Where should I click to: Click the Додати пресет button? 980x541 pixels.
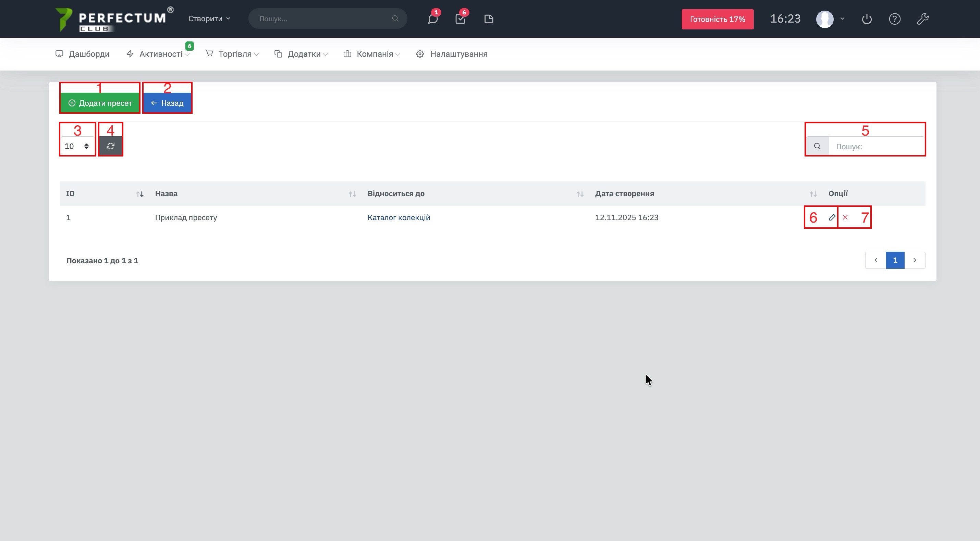click(x=100, y=103)
